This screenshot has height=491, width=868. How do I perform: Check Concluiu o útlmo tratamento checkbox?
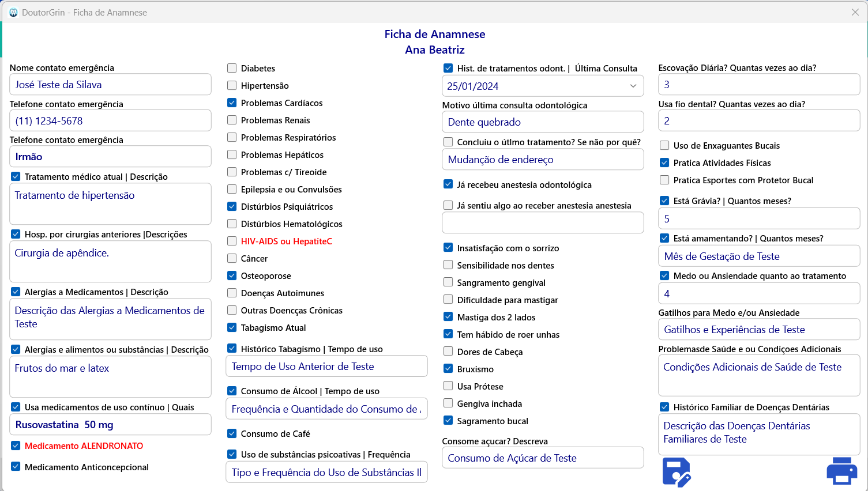[448, 142]
